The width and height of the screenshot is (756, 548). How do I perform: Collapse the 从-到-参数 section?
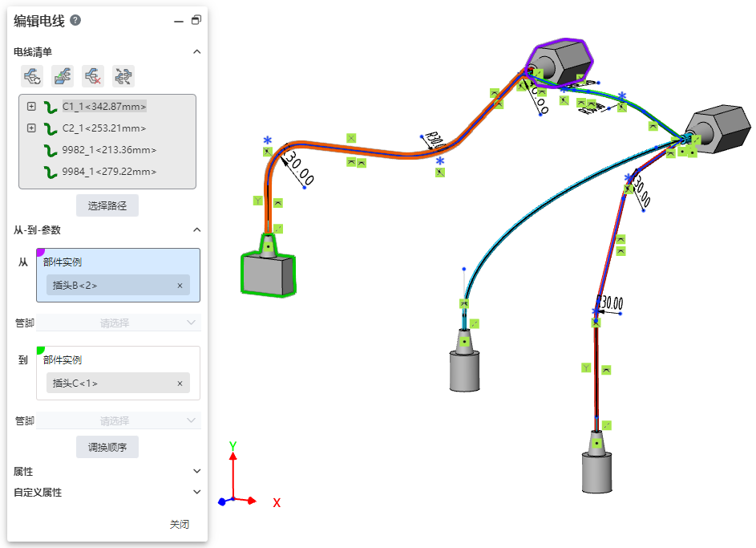196,229
